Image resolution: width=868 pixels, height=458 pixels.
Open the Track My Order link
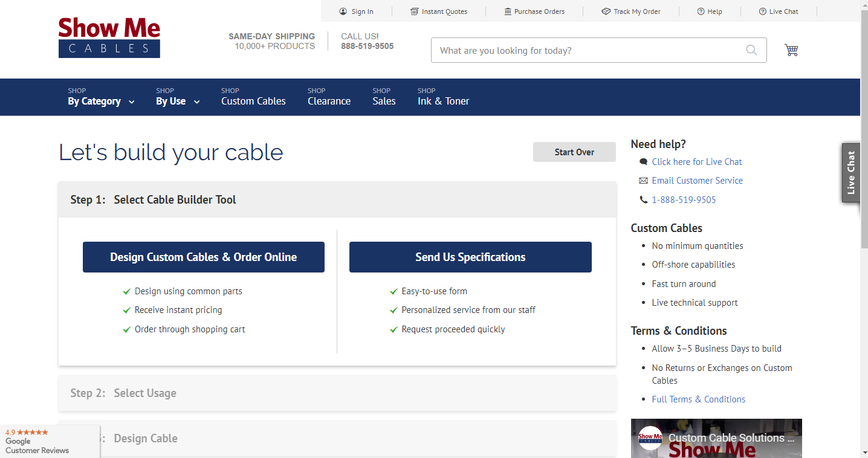point(637,11)
